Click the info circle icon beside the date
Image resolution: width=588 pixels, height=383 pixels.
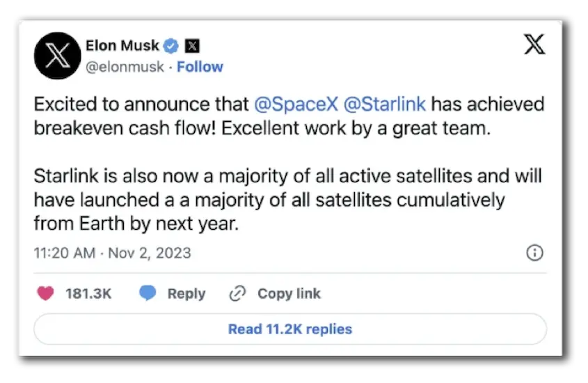pyautogui.click(x=534, y=253)
